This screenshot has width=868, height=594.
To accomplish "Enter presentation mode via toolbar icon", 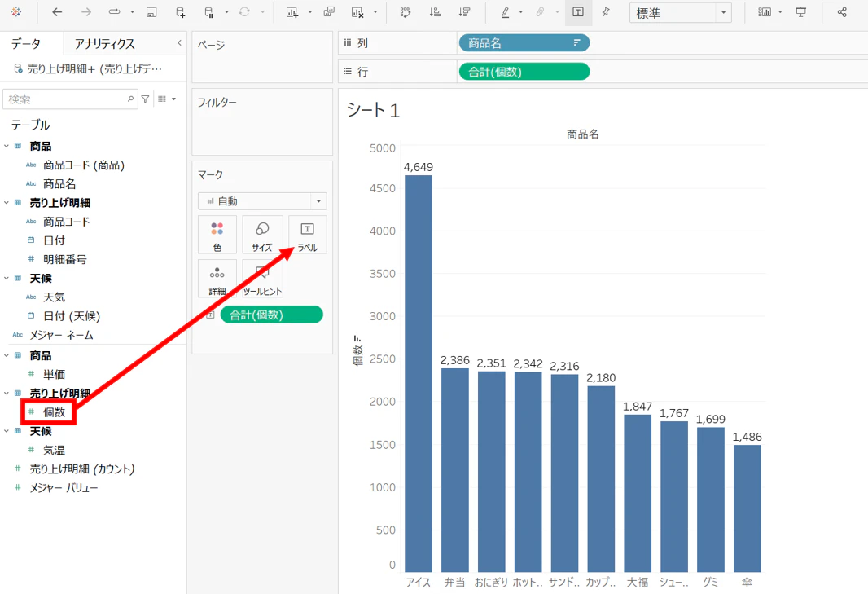I will click(x=801, y=12).
